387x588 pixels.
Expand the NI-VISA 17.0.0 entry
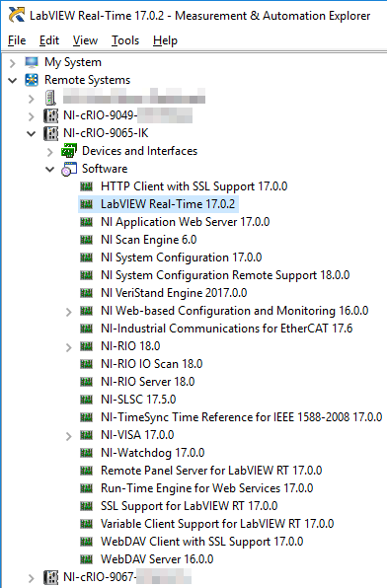pos(69,436)
